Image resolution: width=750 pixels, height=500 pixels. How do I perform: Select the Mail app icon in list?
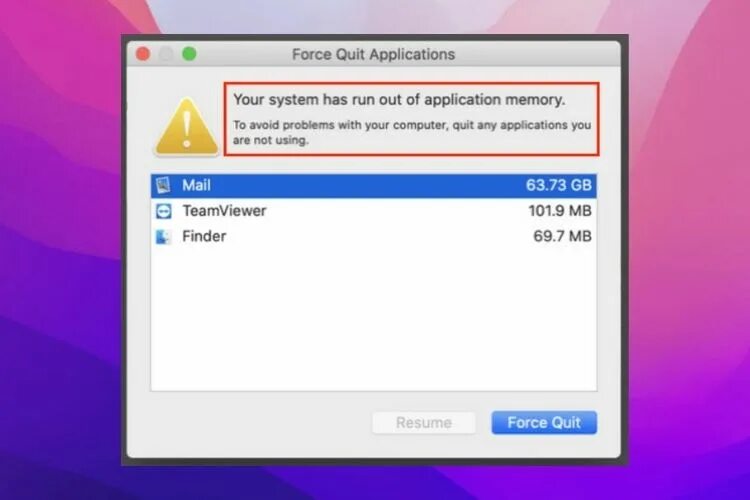(163, 185)
